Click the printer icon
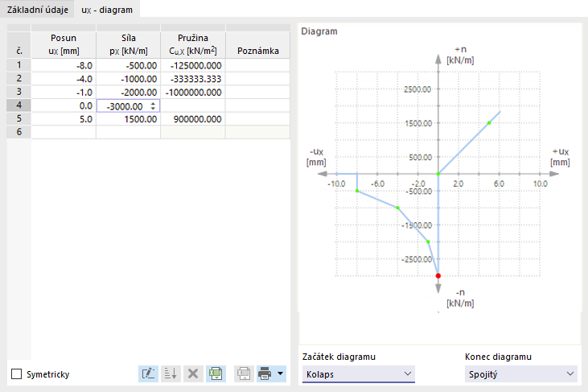 click(265, 373)
